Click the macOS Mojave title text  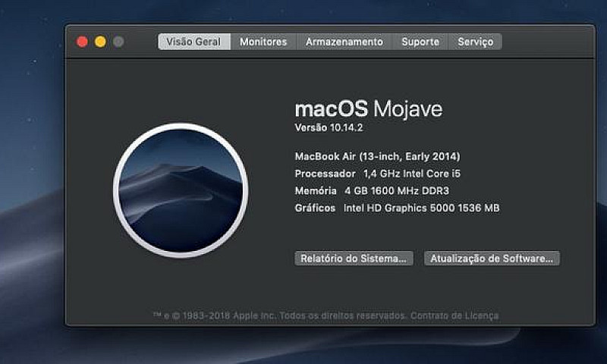pyautogui.click(x=369, y=109)
